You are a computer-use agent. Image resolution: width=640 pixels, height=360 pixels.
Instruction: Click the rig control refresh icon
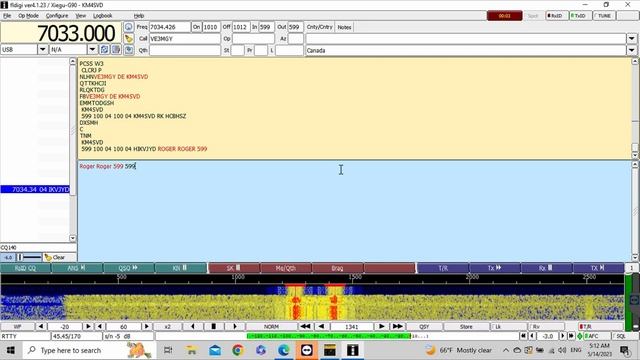(104, 49)
